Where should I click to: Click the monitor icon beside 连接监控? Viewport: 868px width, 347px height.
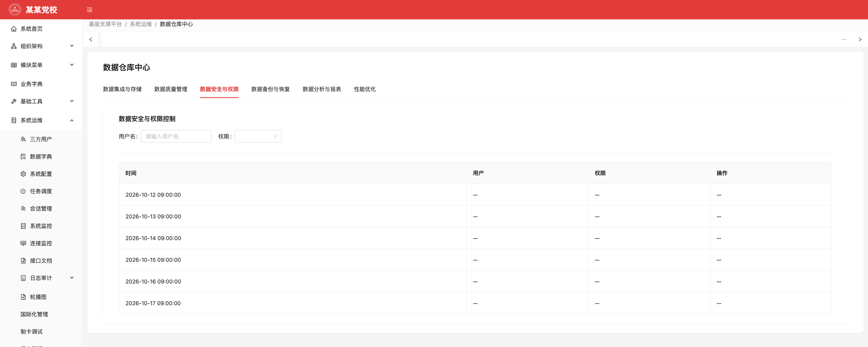pyautogui.click(x=23, y=243)
